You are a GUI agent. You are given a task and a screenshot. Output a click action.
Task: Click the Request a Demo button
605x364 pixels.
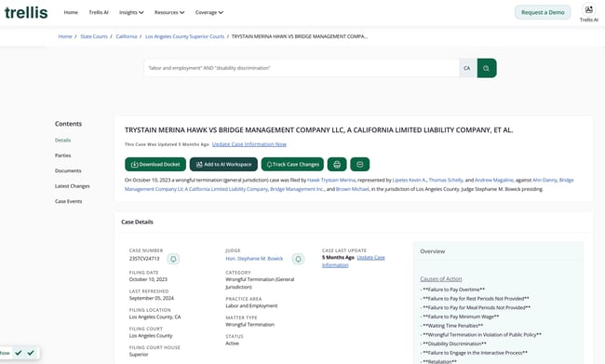[x=543, y=12]
